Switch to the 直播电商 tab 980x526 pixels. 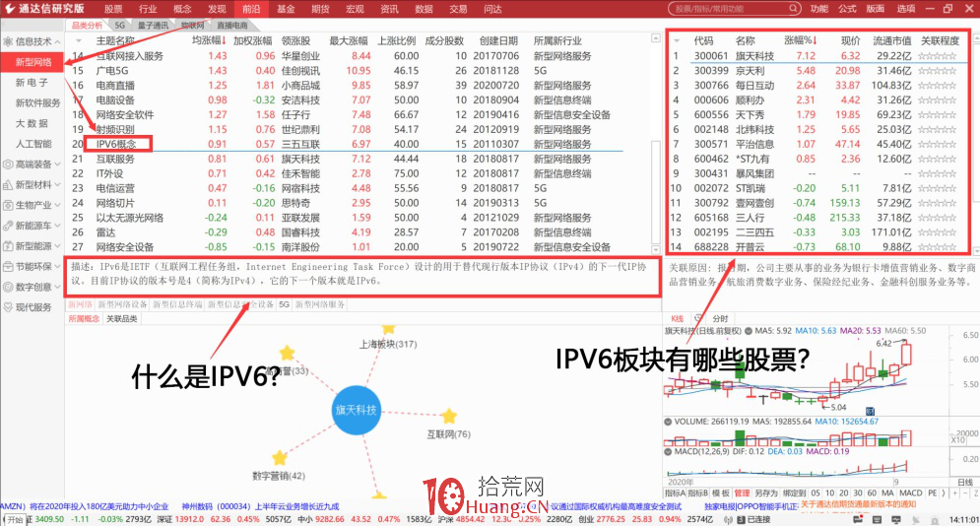(231, 25)
